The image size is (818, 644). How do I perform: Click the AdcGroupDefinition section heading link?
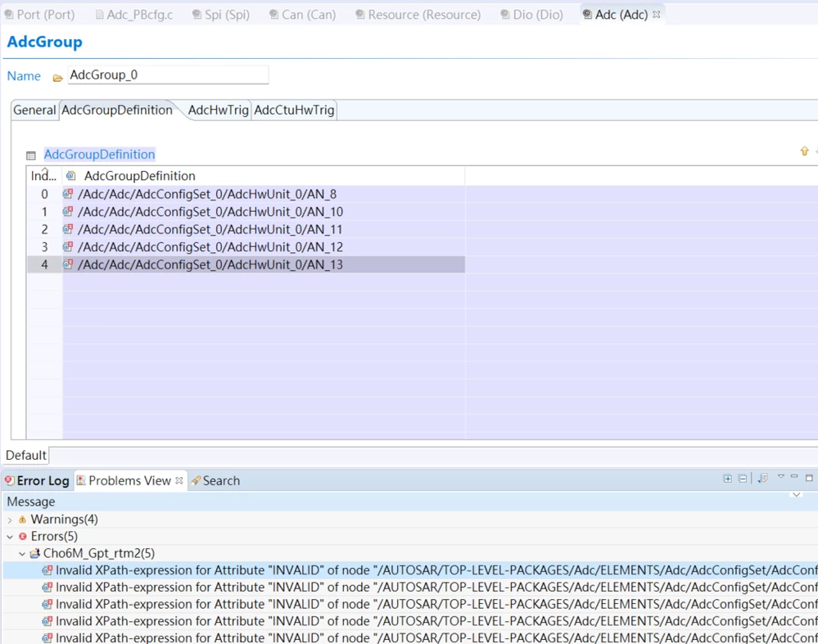click(99, 155)
